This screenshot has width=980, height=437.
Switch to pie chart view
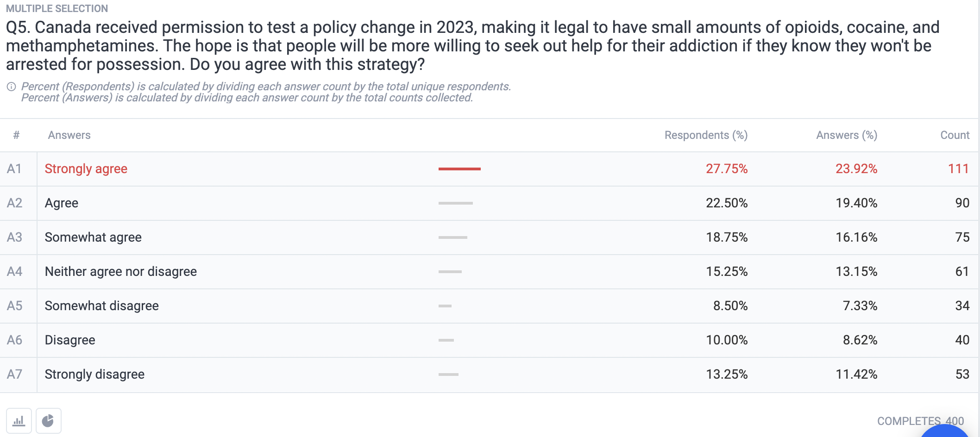click(49, 421)
